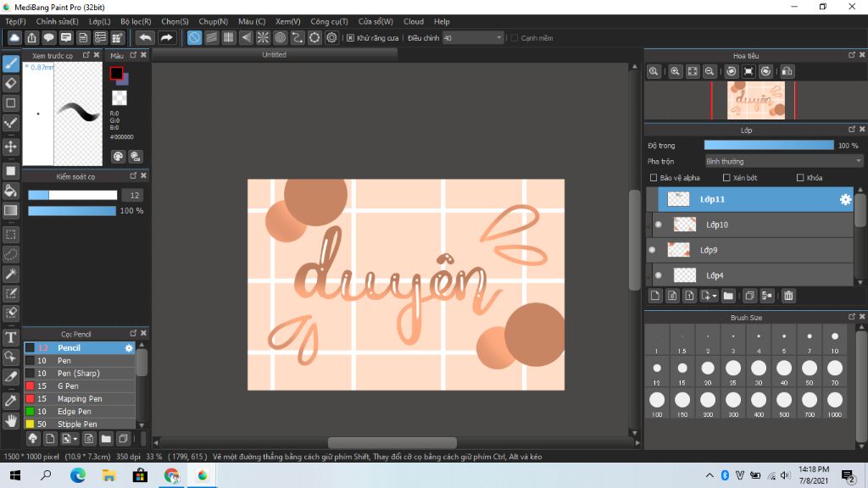Enable the Khóa checkbox
Screen dimensions: 868x488
click(800, 178)
